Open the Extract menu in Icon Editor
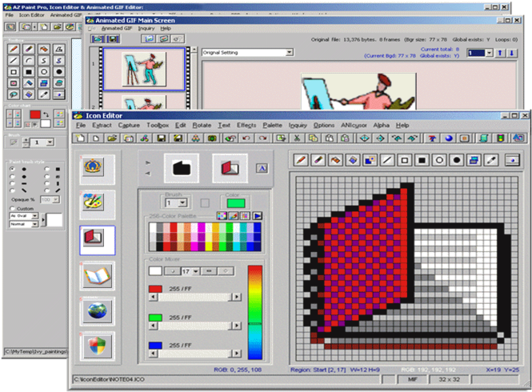This screenshot has height=392, width=532. click(102, 126)
